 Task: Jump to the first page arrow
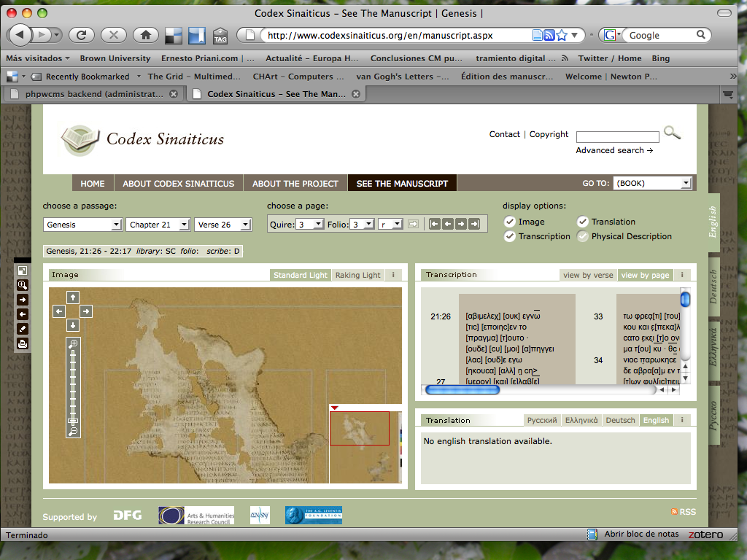click(435, 225)
